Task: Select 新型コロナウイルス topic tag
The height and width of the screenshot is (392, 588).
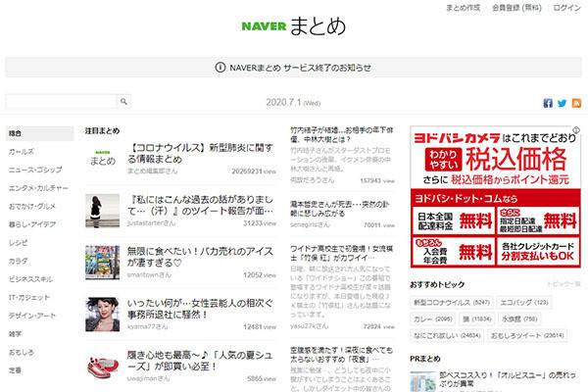Action: 452,303
